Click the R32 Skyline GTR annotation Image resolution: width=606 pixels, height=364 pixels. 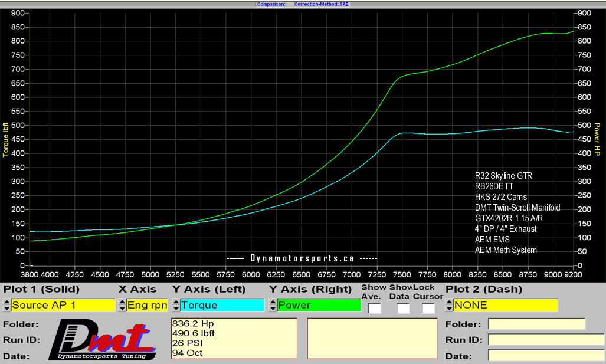click(x=503, y=176)
